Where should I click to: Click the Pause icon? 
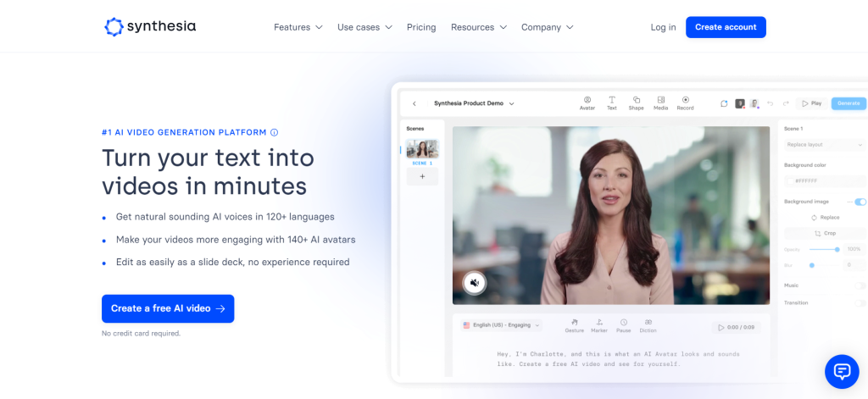(623, 326)
